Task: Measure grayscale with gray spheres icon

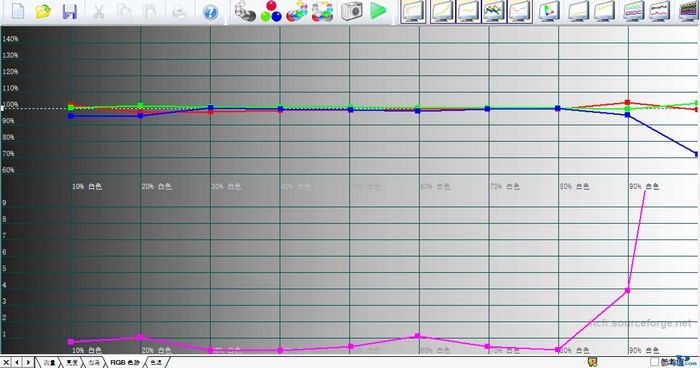Action: pyautogui.click(x=245, y=11)
